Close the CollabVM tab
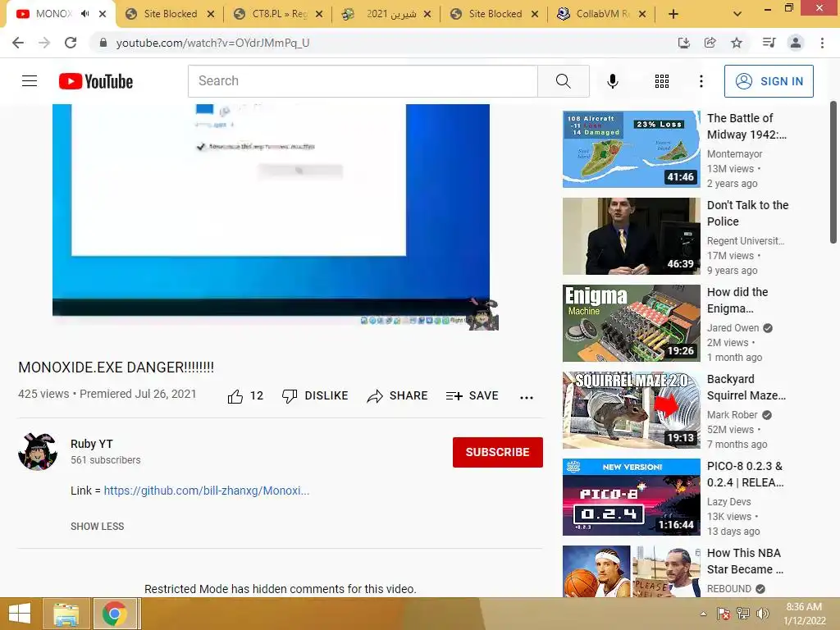The height and width of the screenshot is (630, 840). pos(642,15)
